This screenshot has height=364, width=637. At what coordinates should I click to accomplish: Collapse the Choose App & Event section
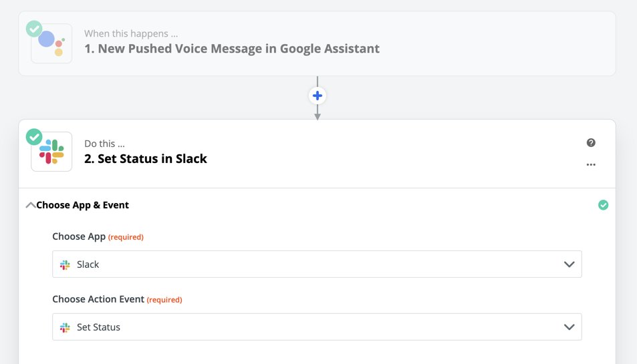pyautogui.click(x=31, y=205)
